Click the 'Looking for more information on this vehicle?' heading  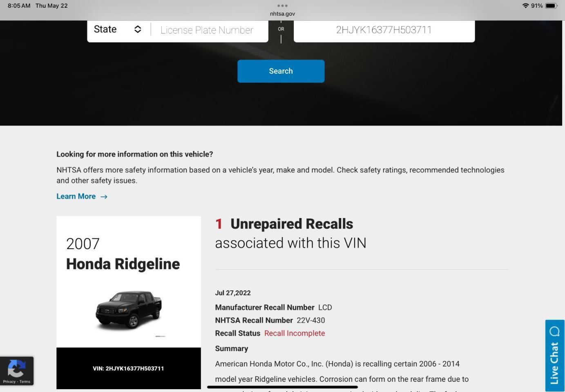tap(135, 154)
